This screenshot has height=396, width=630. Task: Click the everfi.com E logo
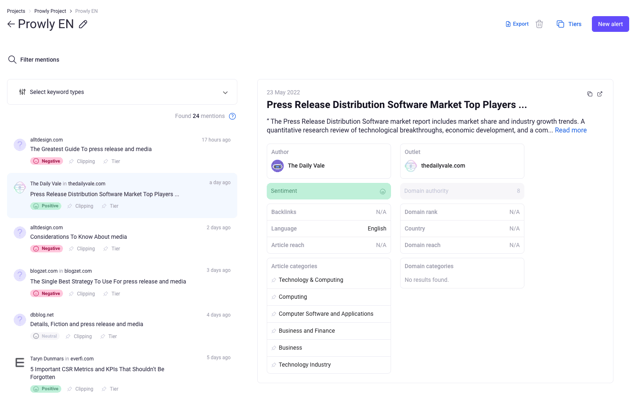[20, 363]
